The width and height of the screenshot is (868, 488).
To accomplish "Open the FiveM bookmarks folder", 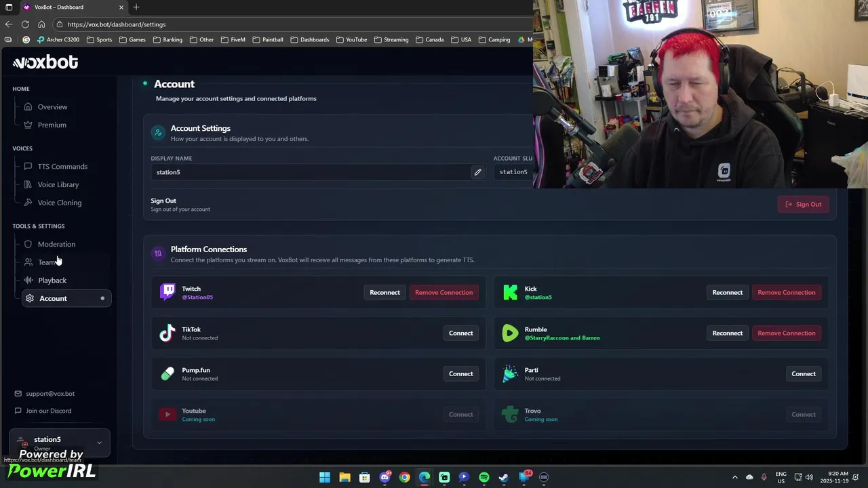I will tap(233, 39).
